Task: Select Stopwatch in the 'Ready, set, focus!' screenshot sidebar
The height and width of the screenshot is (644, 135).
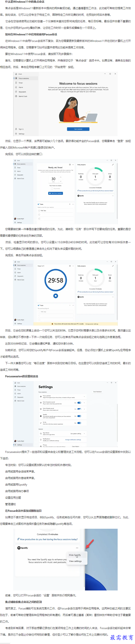Action: (23, 175)
